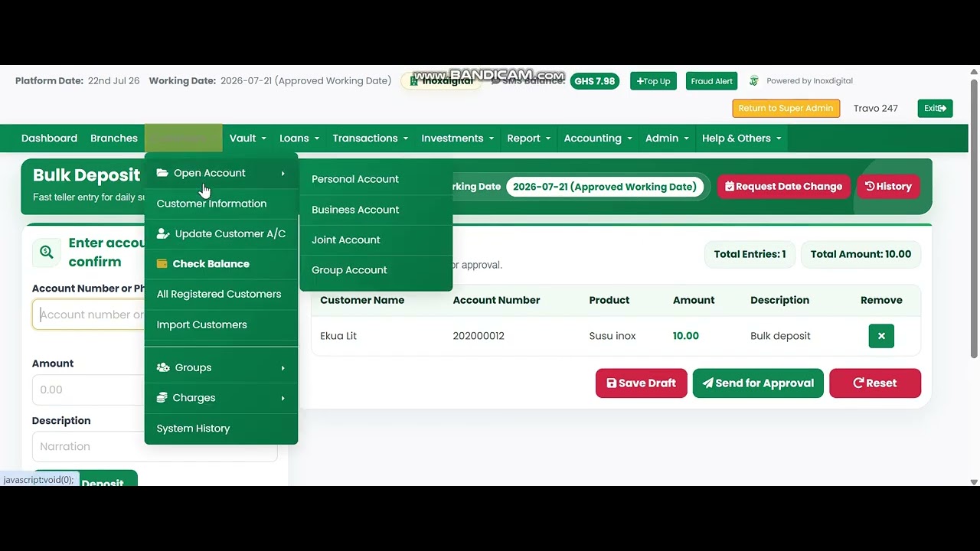The width and height of the screenshot is (980, 551).
Task: Go to the Dashboard page
Action: (x=49, y=139)
